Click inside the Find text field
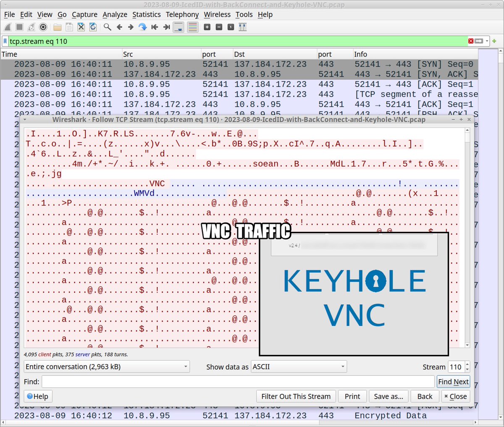This screenshot has height=427, width=504. point(235,381)
